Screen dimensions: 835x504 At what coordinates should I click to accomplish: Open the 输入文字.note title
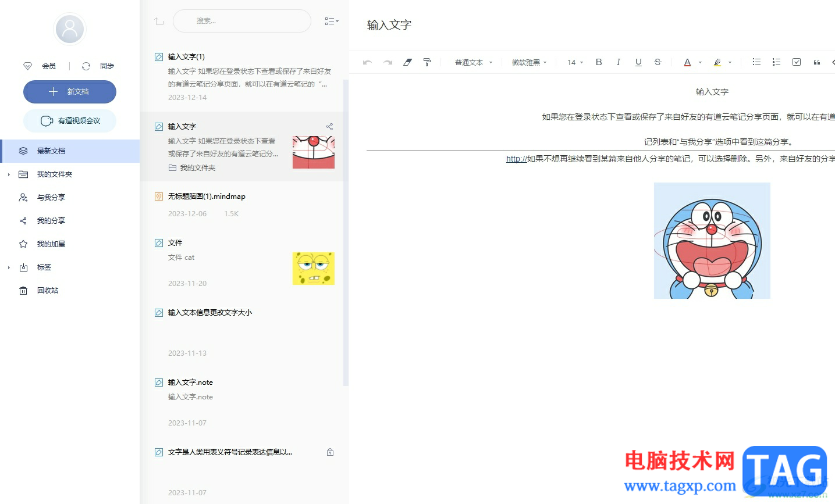pyautogui.click(x=190, y=383)
